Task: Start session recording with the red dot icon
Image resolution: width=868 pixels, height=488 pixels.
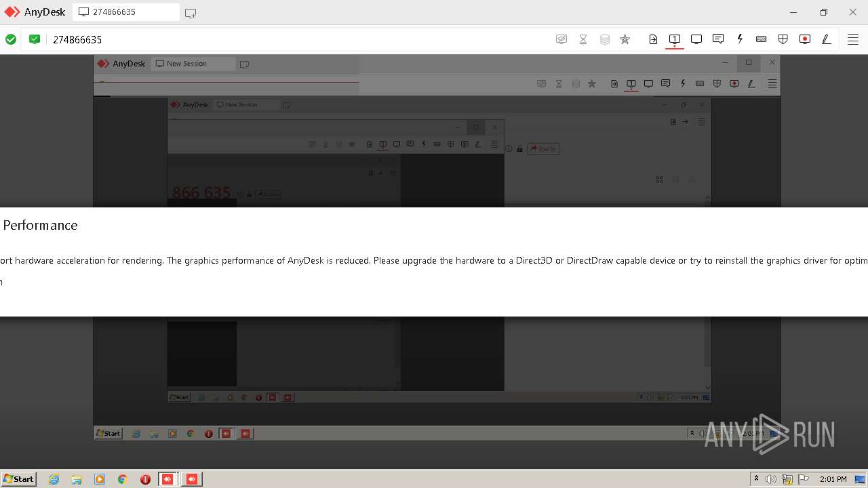Action: pyautogui.click(x=805, y=39)
